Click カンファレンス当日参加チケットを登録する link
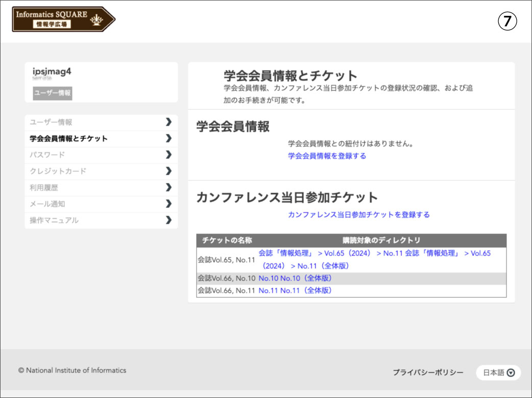532x398 pixels. 358,215
